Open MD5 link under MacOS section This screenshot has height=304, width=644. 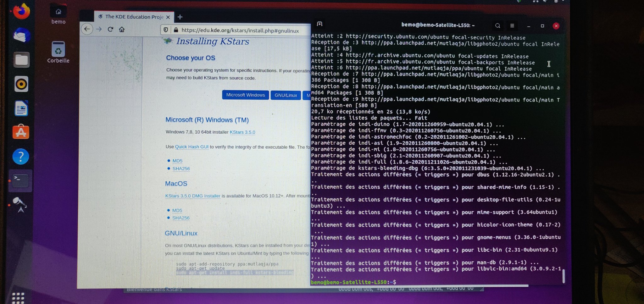[x=177, y=210]
